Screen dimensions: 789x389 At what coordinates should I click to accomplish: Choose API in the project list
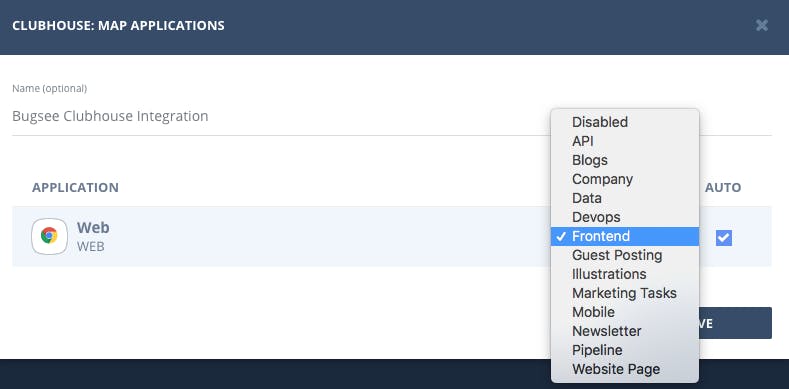625,141
